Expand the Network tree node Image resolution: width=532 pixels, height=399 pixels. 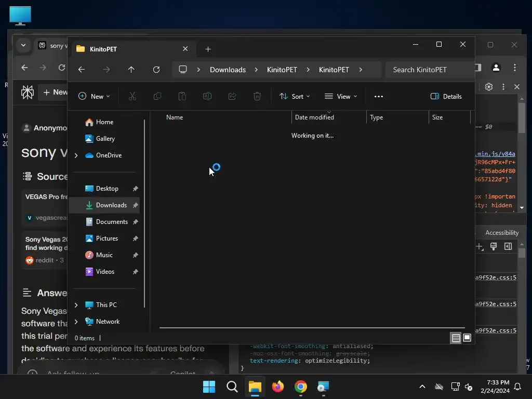(76, 322)
